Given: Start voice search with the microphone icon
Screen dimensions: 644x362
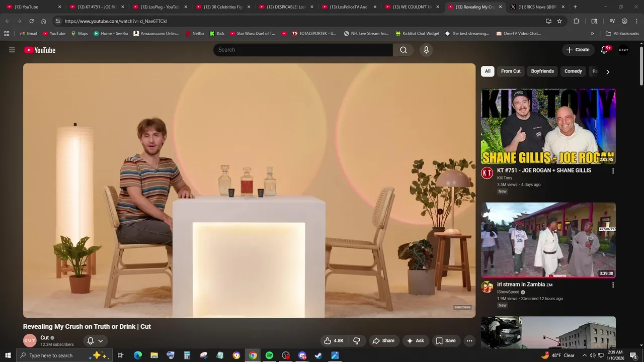Looking at the screenshot, I should 426,50.
